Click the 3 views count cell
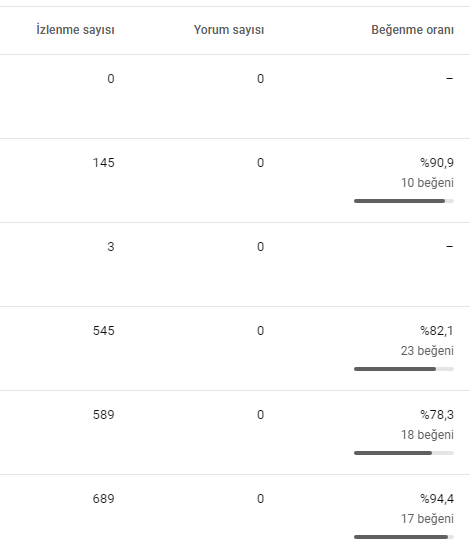 [x=111, y=247]
